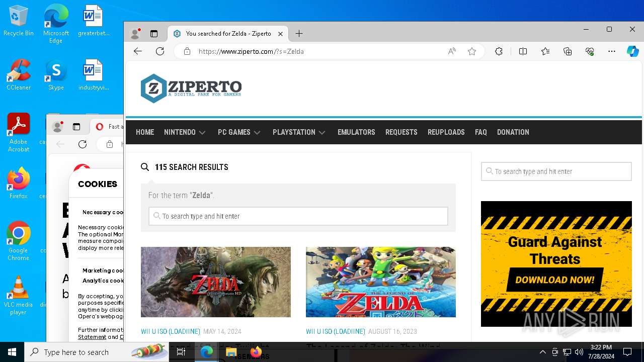Open EMULATORS menu item
Viewport: 644px width, 362px height.
coord(356,132)
